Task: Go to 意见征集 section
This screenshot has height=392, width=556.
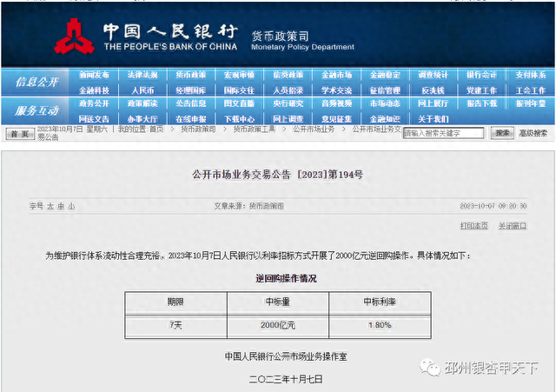Action: (336, 119)
